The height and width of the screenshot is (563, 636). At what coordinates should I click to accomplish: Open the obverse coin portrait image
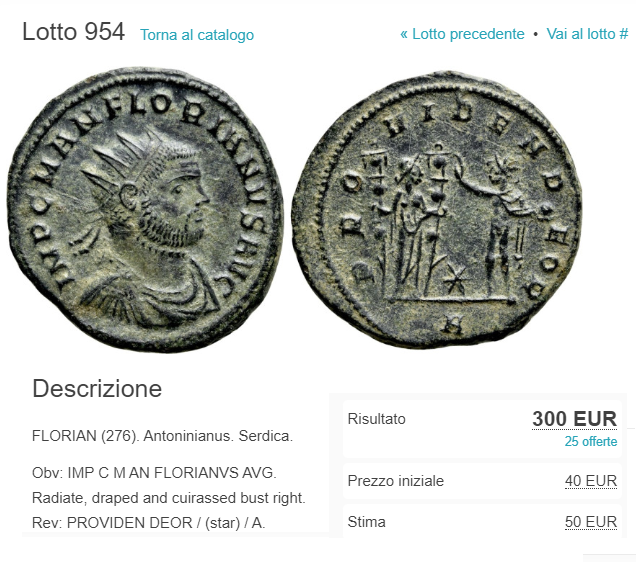tap(145, 210)
